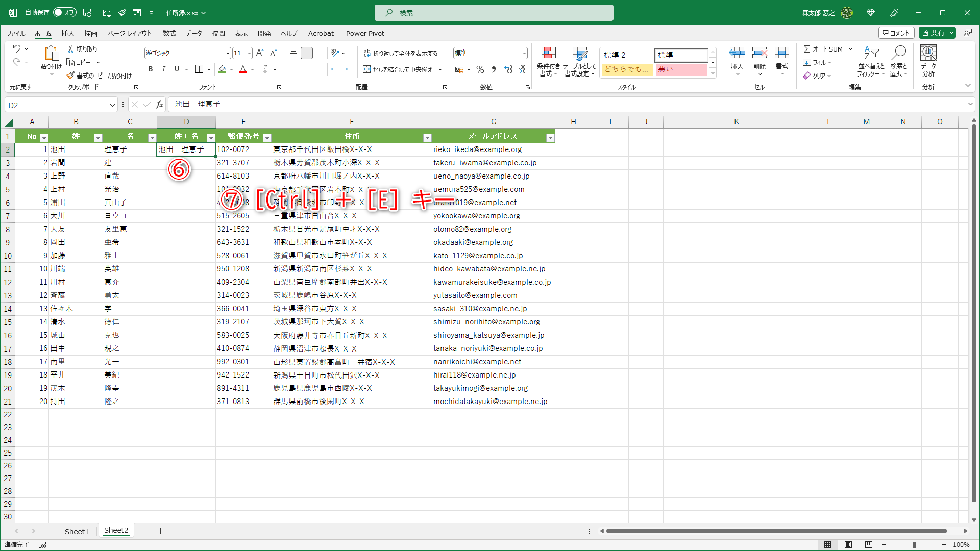Click セルを結合して中央揃え button
The height and width of the screenshot is (551, 980).
coord(403,69)
